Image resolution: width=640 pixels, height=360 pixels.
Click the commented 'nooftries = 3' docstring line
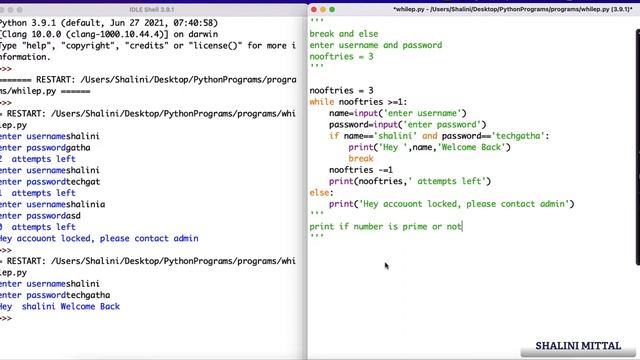tap(341, 56)
